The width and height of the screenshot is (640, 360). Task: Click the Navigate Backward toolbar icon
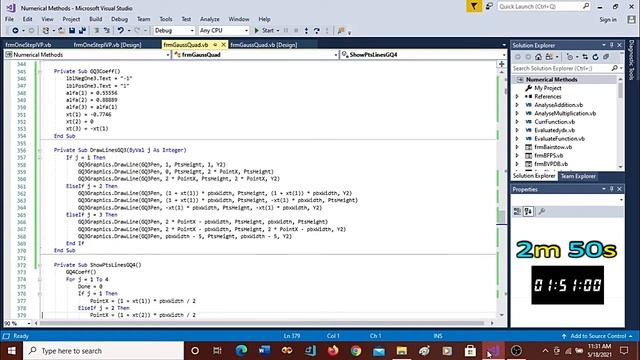point(15,31)
